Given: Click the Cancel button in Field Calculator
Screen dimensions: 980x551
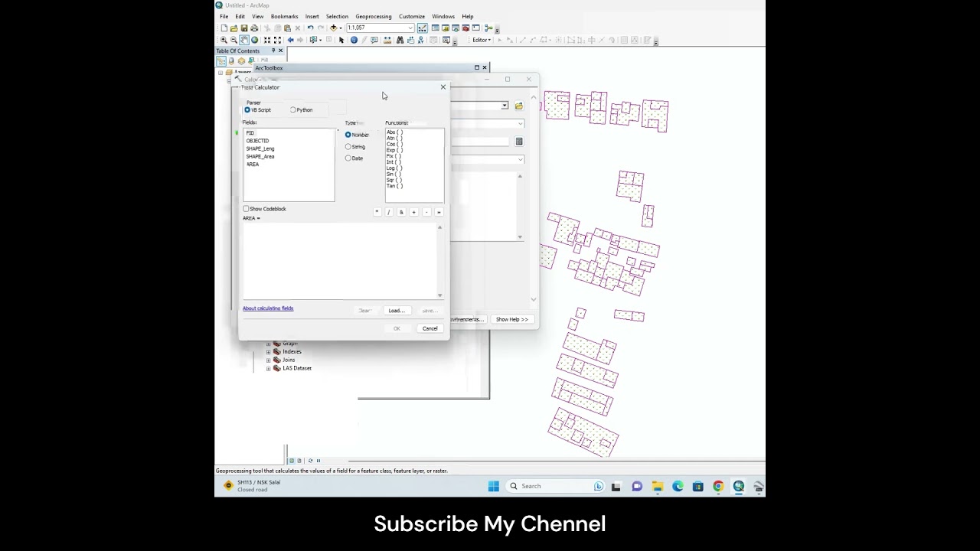Looking at the screenshot, I should 430,328.
